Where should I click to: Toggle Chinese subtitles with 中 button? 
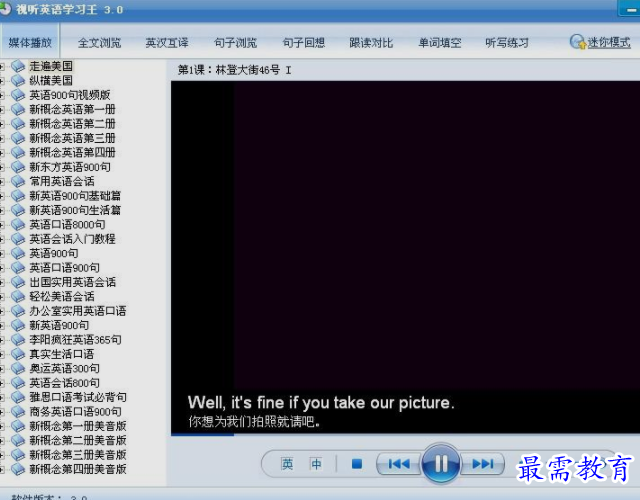[x=316, y=464]
